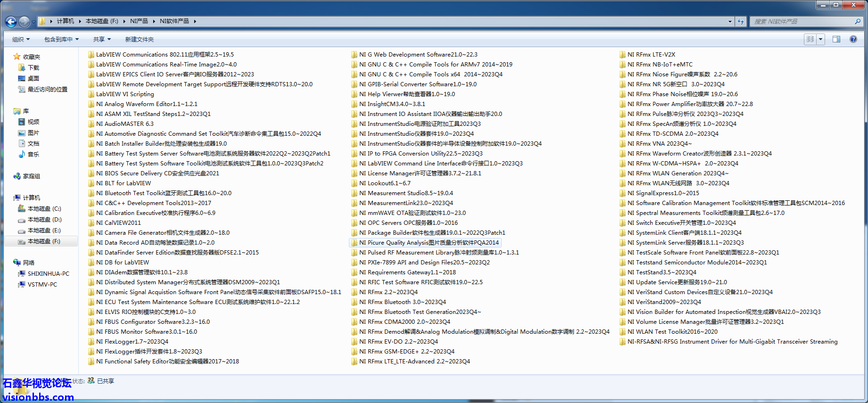Click the 音乐 library icon

[x=22, y=155]
